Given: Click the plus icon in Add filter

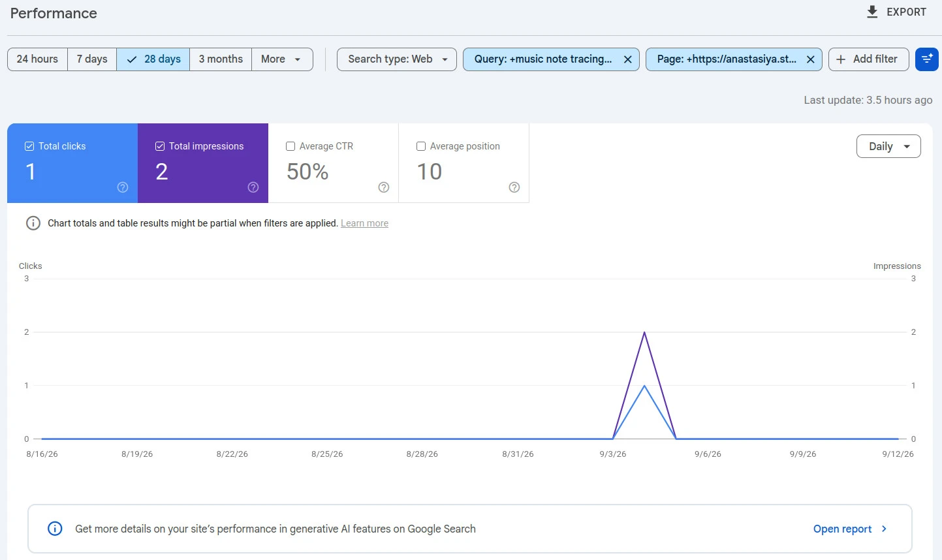Looking at the screenshot, I should [x=841, y=59].
